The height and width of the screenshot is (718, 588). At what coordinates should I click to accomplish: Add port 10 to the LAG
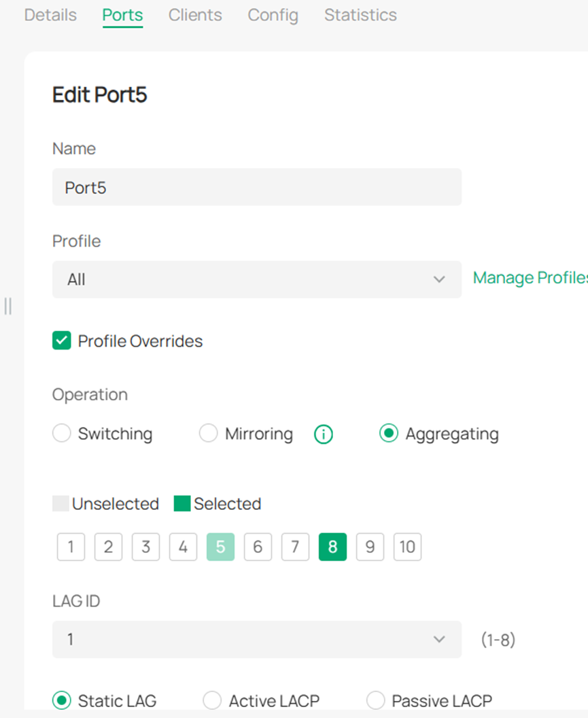click(x=407, y=547)
